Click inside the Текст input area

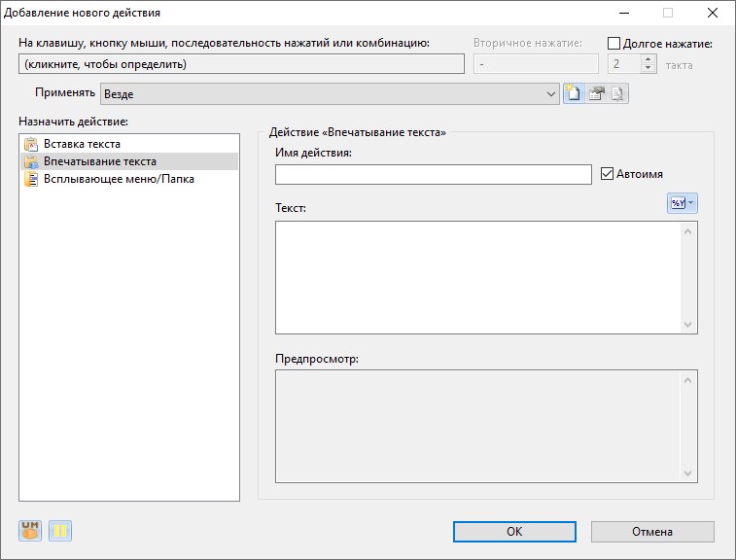pos(477,277)
